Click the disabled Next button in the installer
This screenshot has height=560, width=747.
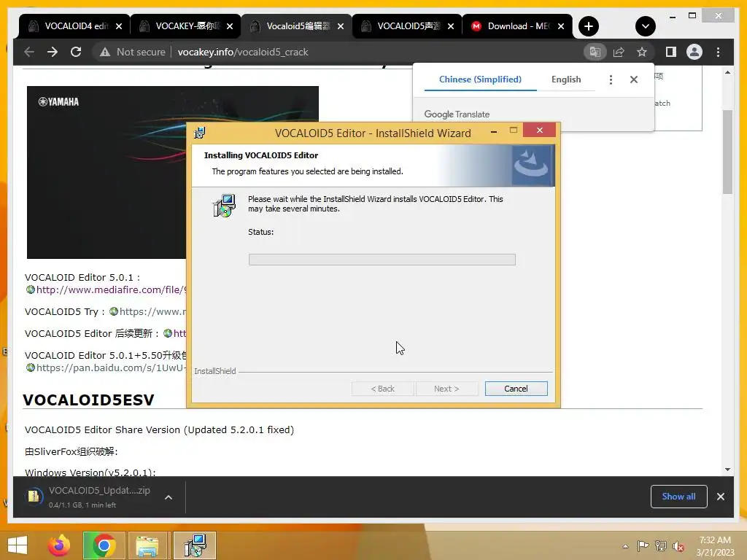coord(446,389)
